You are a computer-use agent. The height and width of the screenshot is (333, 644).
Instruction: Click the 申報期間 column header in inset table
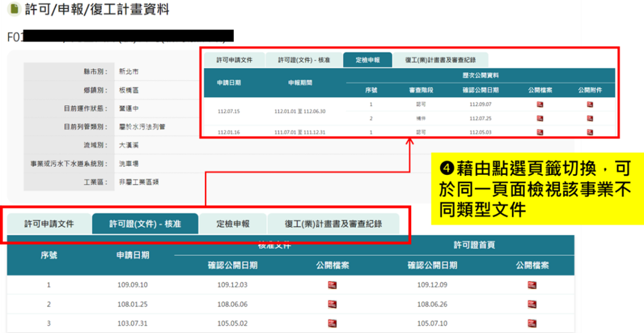(300, 83)
